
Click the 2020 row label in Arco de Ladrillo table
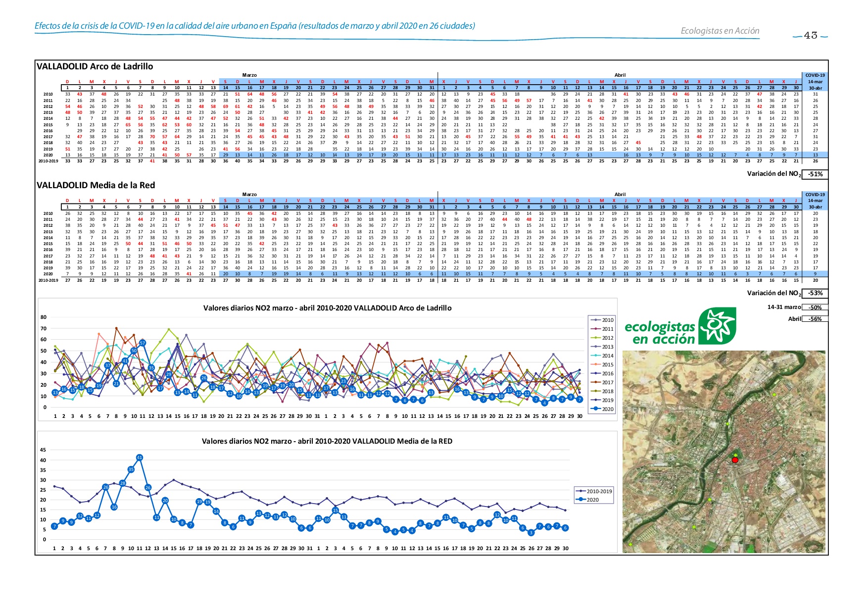pos(48,155)
